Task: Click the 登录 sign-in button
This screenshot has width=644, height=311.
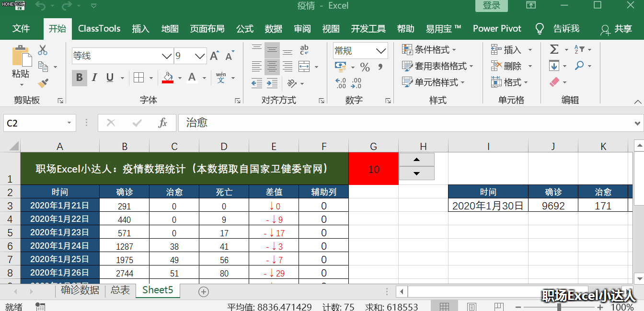Action: [492, 5]
